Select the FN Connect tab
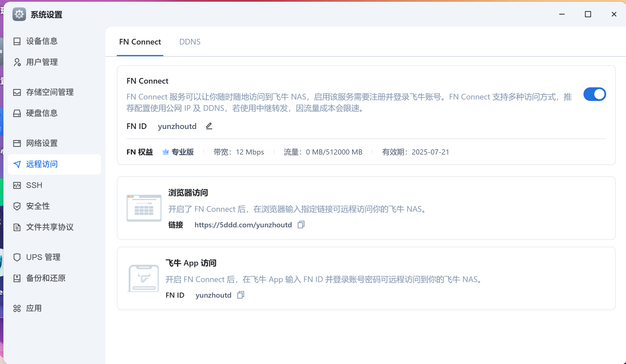 (140, 42)
